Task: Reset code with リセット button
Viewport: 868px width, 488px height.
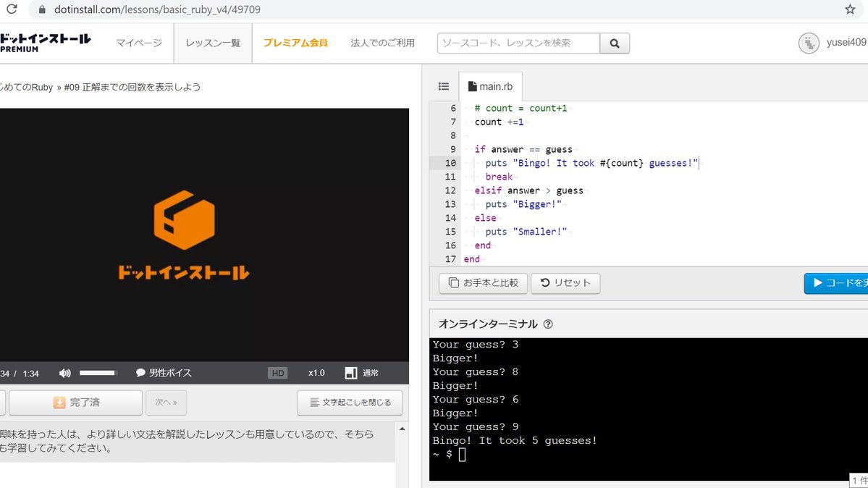Action: pyautogui.click(x=565, y=283)
